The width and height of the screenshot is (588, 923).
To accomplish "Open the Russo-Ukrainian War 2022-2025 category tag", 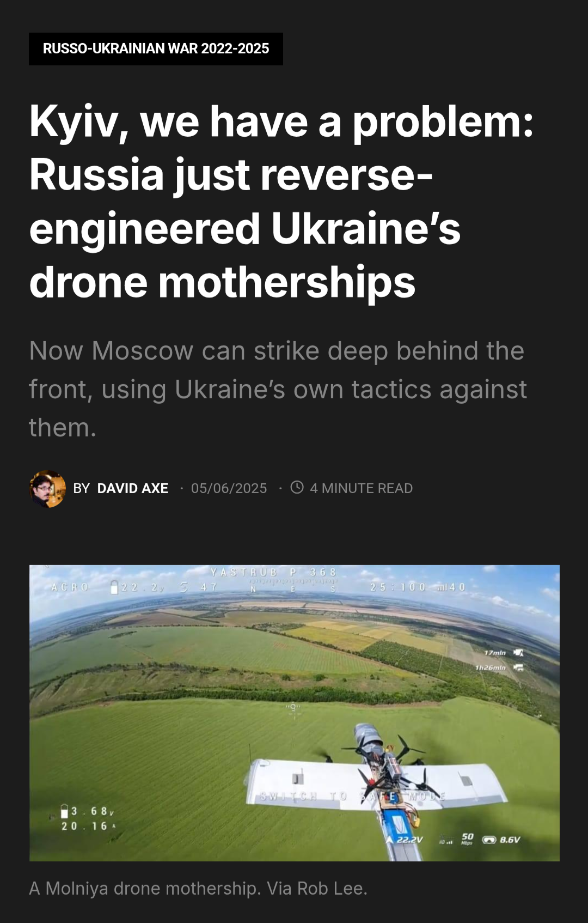I will 156,49.
